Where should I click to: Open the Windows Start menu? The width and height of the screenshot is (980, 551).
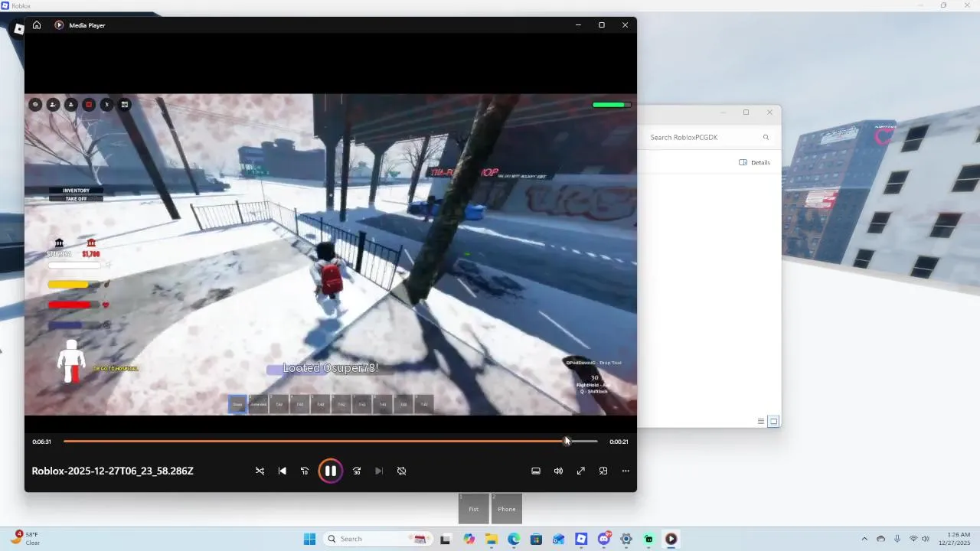(309, 539)
